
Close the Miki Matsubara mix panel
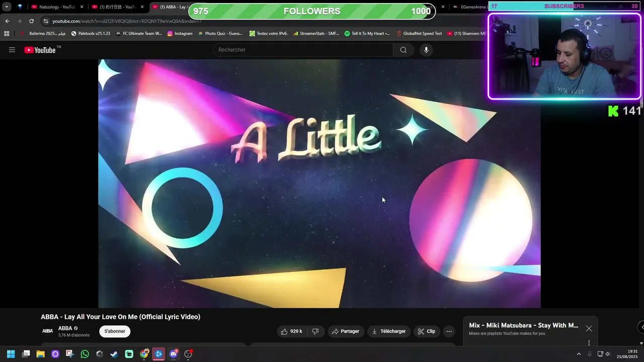(x=589, y=328)
